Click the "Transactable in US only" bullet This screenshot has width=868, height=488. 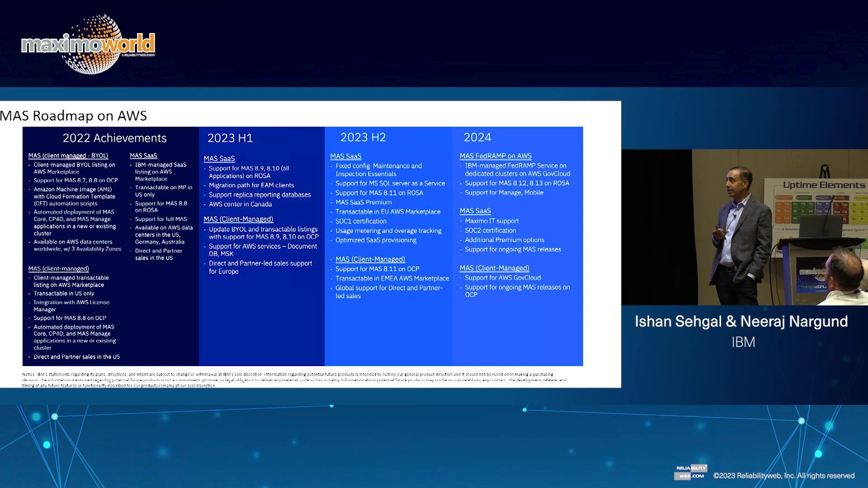[64, 294]
